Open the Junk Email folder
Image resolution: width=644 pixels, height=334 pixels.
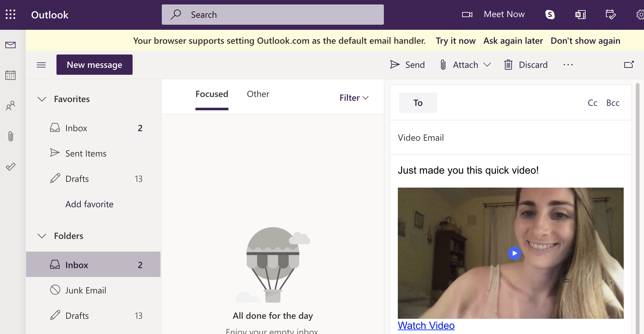tap(93, 290)
